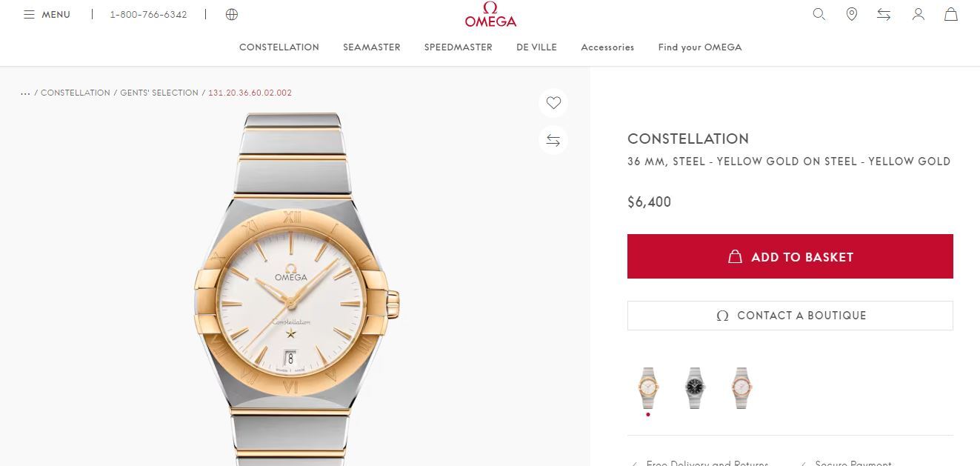Open the account profile icon
Image resolution: width=980 pixels, height=466 pixels.
pyautogui.click(x=919, y=14)
